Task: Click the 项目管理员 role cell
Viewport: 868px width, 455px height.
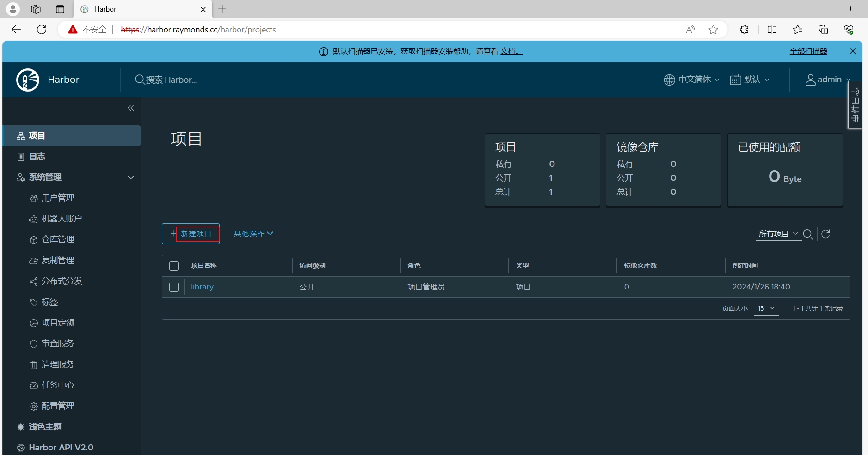Action: pos(426,287)
